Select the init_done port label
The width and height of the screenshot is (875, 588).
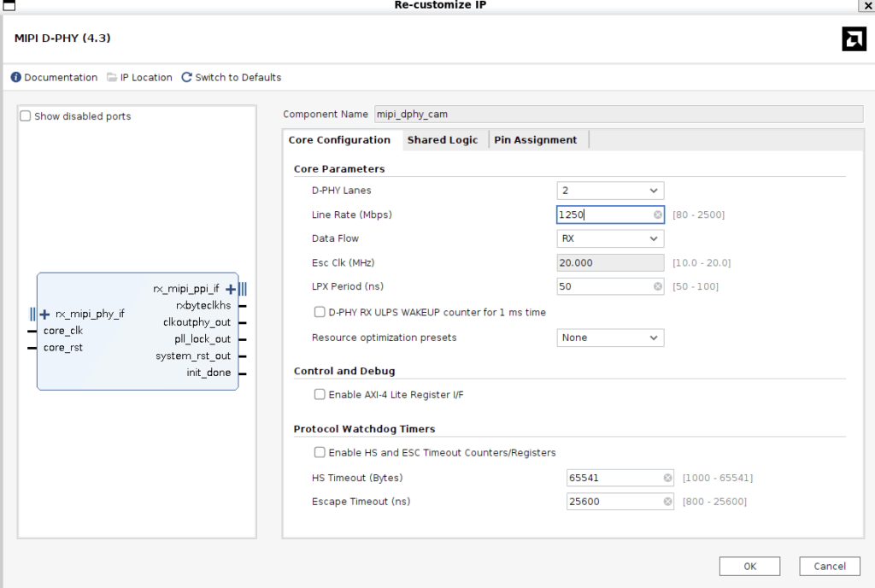pos(208,373)
